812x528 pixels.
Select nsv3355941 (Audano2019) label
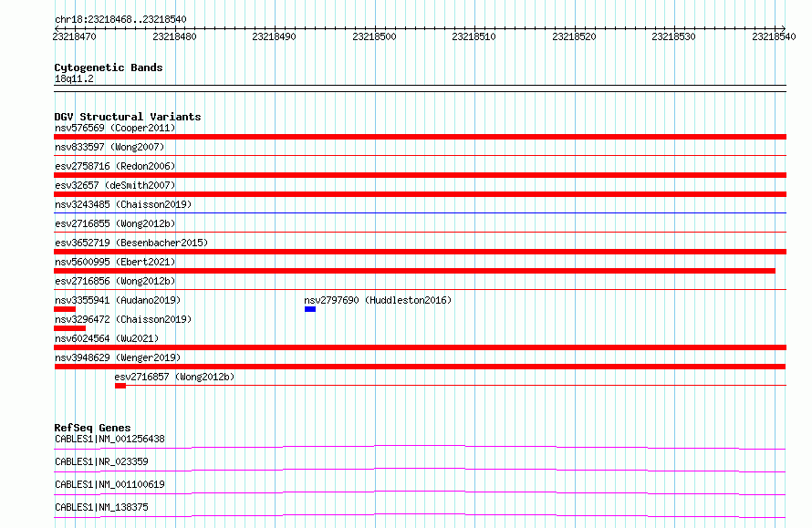coord(118,300)
